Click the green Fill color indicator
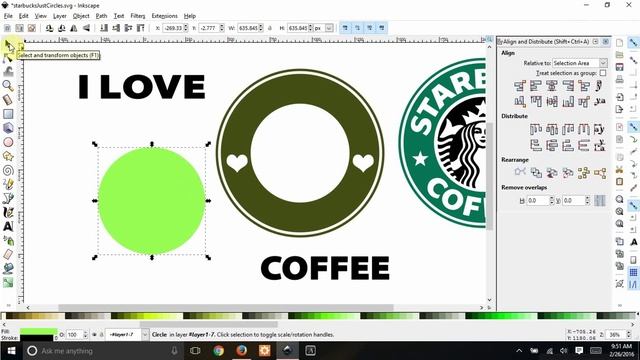640x360 pixels. coord(39,331)
